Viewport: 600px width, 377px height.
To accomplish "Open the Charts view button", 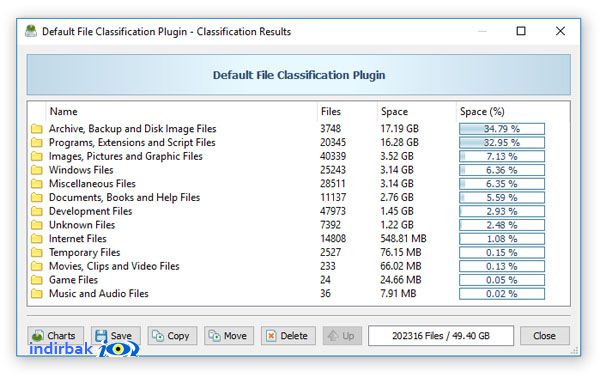I will pos(55,336).
